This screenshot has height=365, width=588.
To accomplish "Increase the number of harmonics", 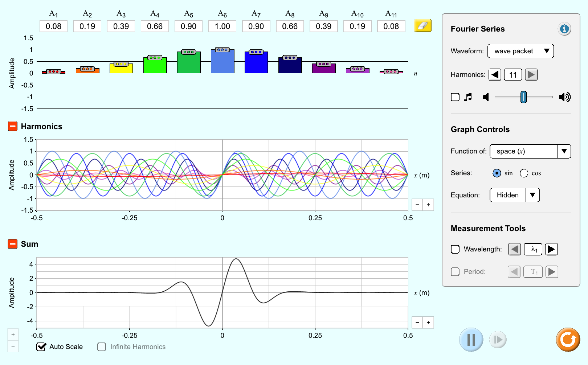I will 531,75.
